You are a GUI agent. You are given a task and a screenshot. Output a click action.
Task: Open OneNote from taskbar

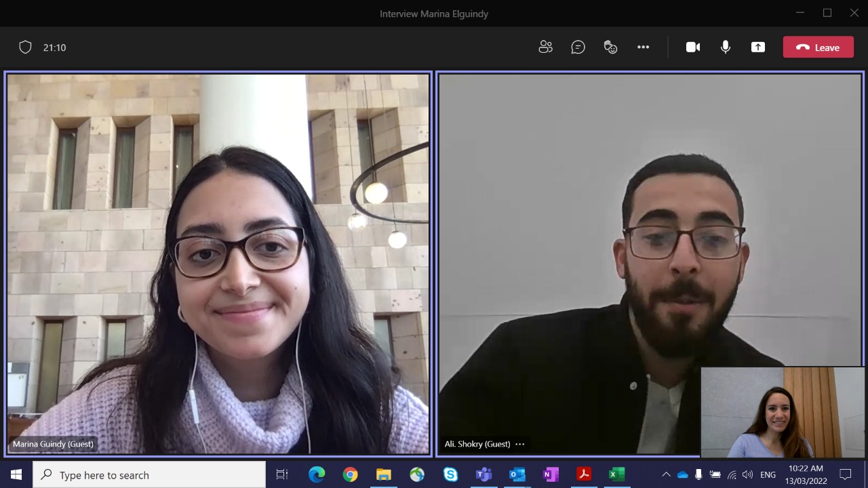pyautogui.click(x=550, y=474)
